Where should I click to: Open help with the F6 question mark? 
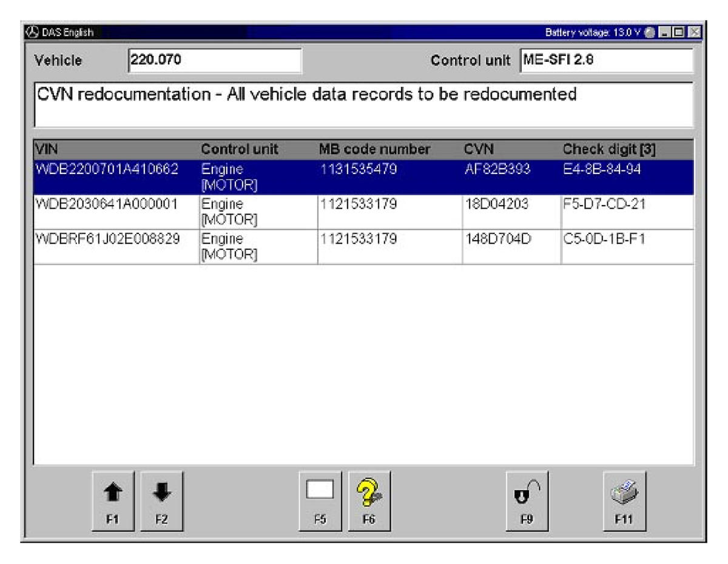click(x=369, y=500)
